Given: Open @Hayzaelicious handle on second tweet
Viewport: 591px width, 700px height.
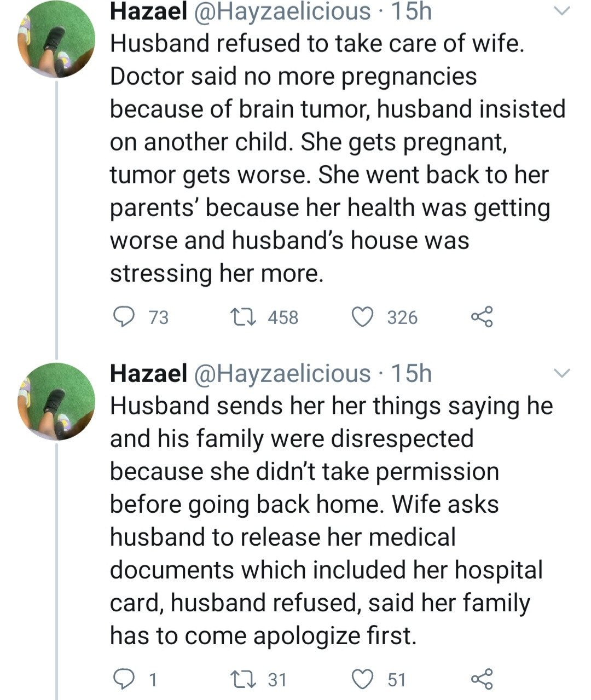Looking at the screenshot, I should 281,373.
